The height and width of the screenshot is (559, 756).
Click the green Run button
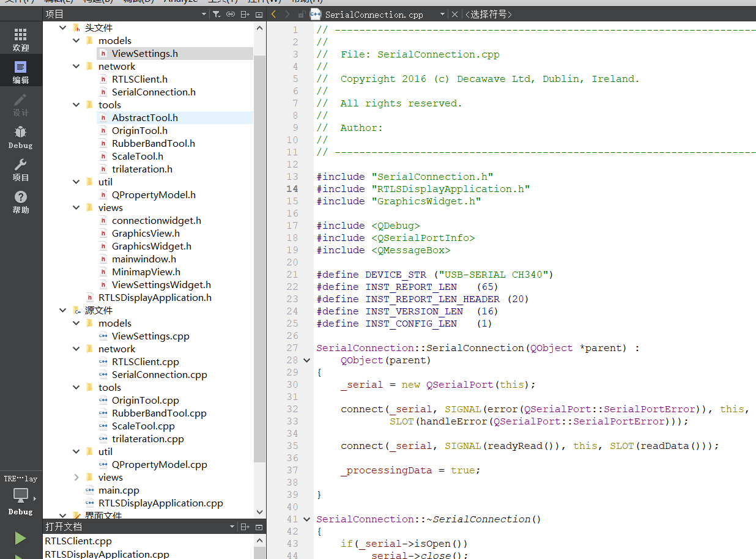(x=21, y=538)
